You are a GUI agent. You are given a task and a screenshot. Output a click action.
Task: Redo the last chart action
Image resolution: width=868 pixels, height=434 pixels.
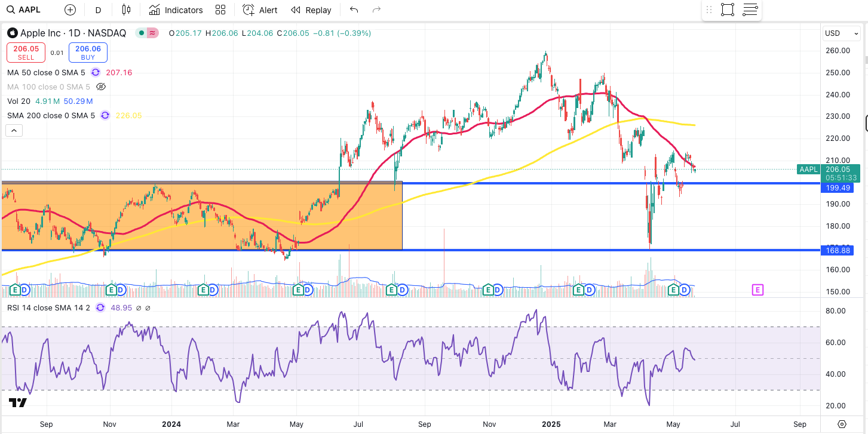click(376, 10)
